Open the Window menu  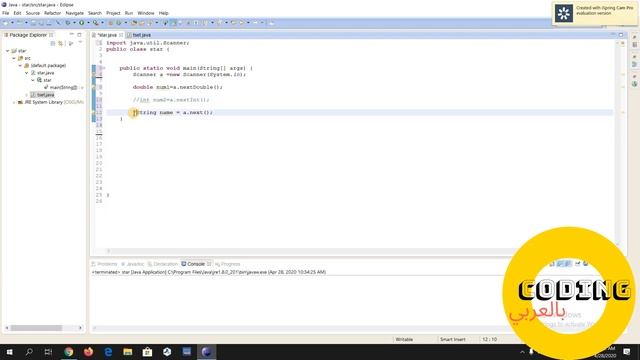point(146,13)
